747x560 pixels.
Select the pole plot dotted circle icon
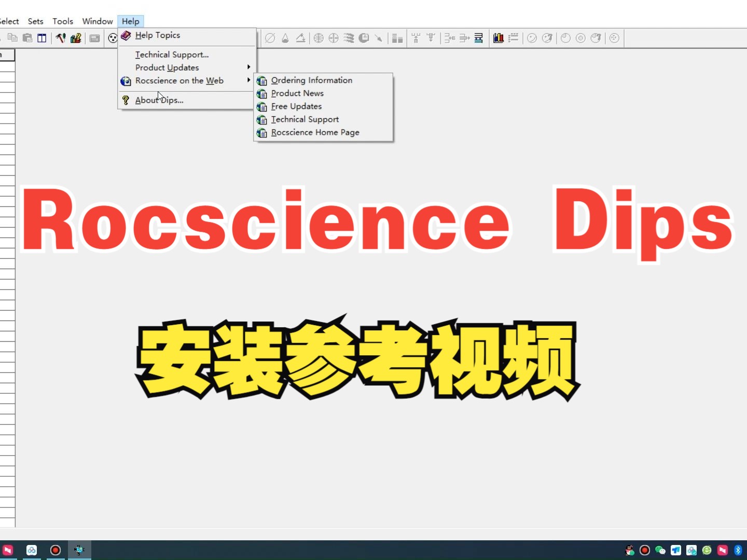[x=113, y=38]
